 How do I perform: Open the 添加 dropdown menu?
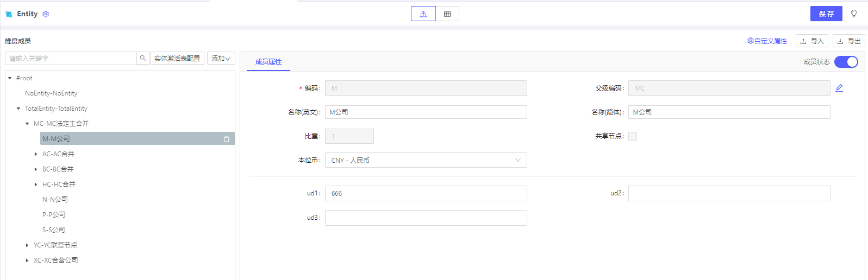coord(221,58)
